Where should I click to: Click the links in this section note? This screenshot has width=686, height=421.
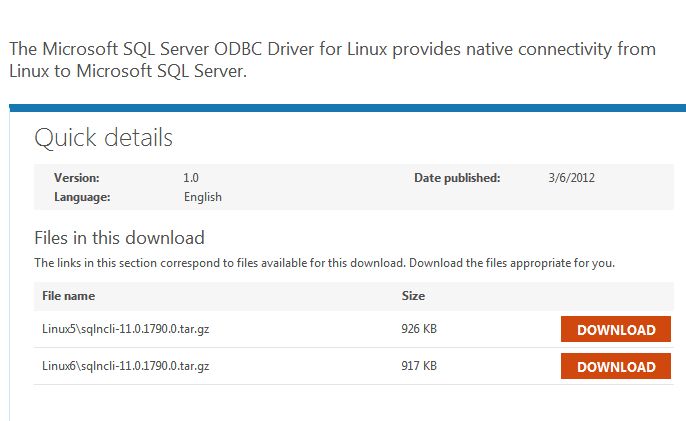[324, 263]
